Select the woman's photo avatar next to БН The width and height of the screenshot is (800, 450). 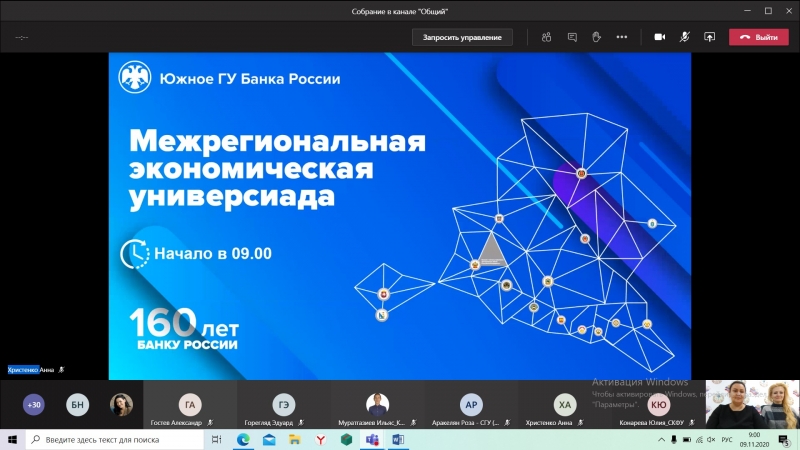(121, 405)
